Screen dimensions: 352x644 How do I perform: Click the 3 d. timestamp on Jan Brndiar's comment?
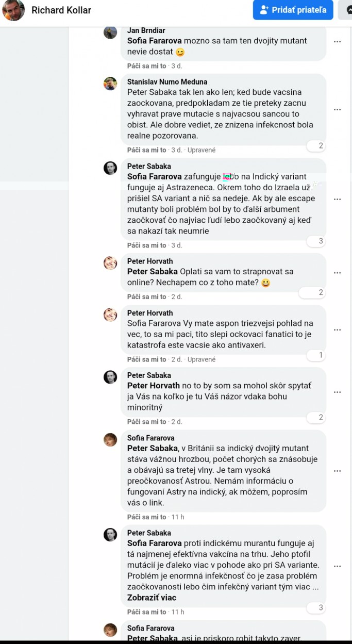click(x=177, y=66)
